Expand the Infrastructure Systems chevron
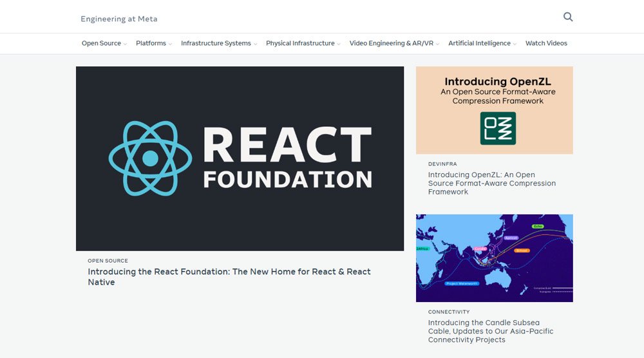The height and width of the screenshot is (358, 644). click(256, 44)
